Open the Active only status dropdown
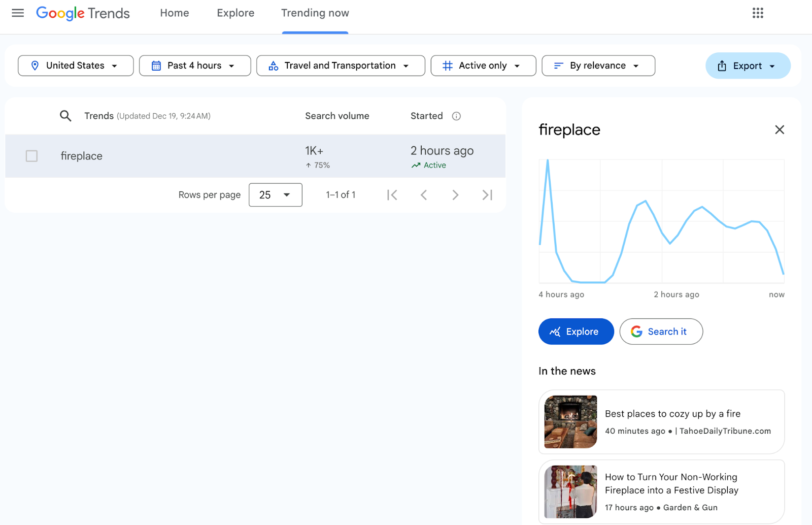This screenshot has height=525, width=812. tap(483, 65)
